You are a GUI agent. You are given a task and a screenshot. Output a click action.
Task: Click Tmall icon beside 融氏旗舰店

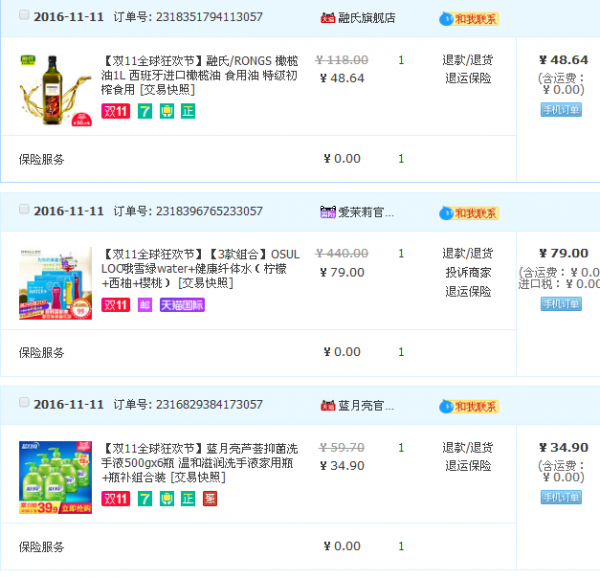328,18
